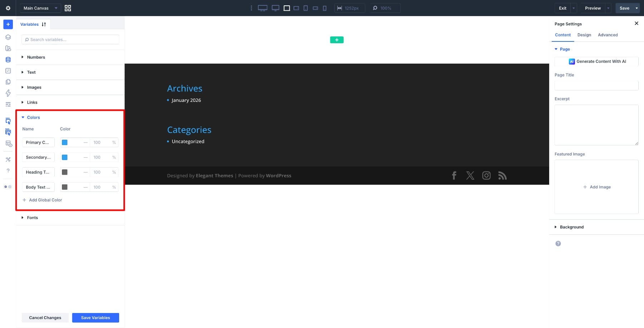Viewport: 644px width, 328px height.
Task: Collapse the Colors section
Action: [x=33, y=117]
